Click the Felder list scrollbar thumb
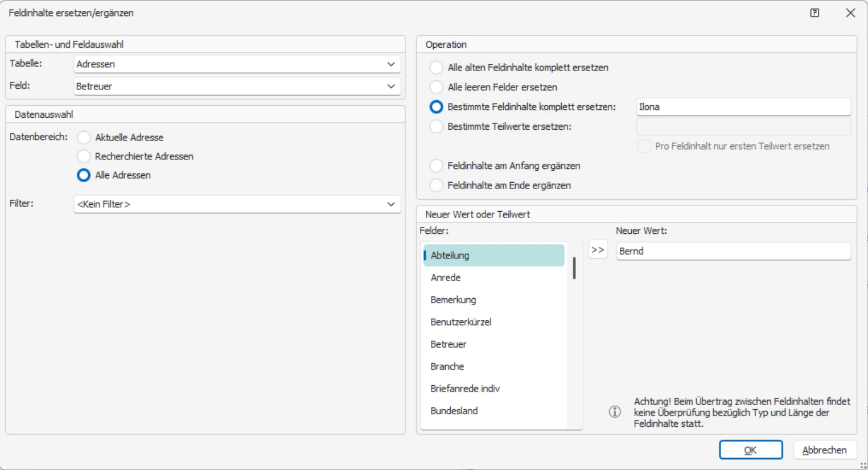 574,268
